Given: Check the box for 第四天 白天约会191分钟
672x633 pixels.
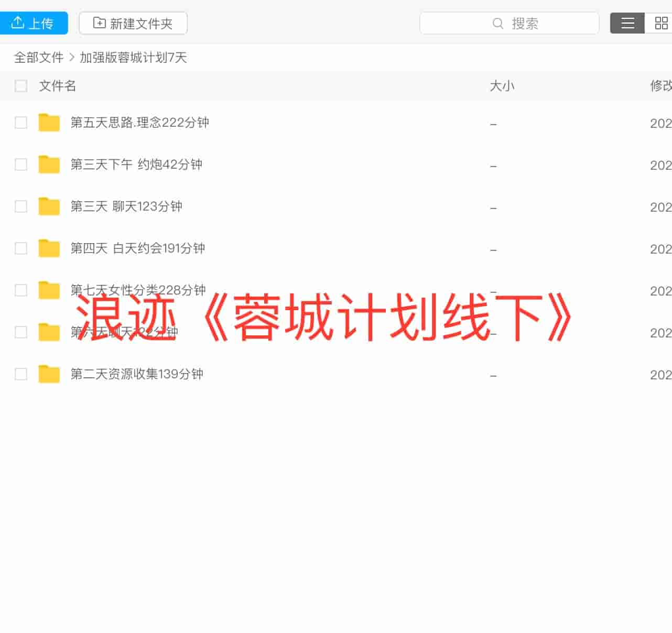Looking at the screenshot, I should coord(21,248).
